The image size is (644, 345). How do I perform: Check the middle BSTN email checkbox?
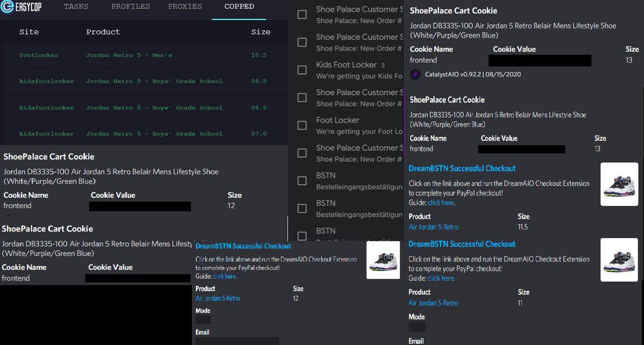302,209
